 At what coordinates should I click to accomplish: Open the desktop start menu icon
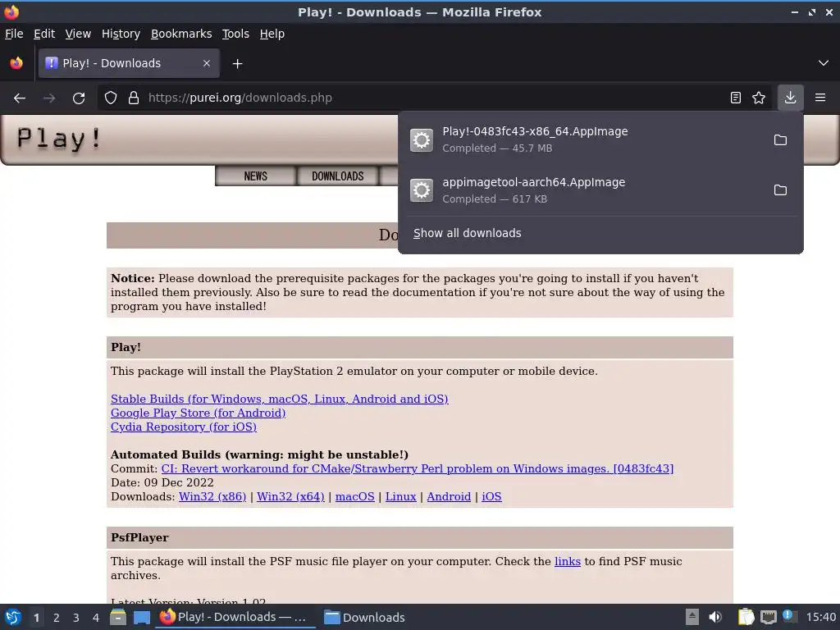(x=13, y=617)
